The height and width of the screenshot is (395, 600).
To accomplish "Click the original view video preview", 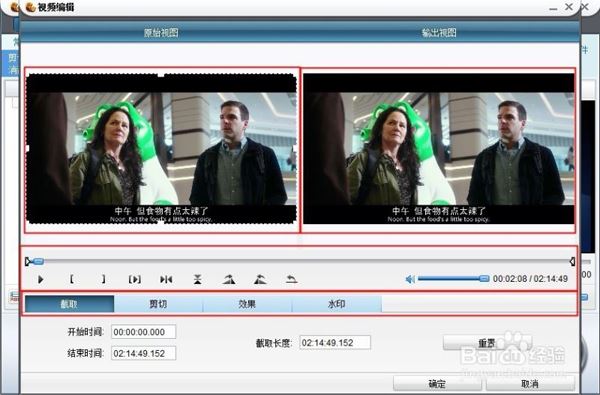I will (161, 149).
